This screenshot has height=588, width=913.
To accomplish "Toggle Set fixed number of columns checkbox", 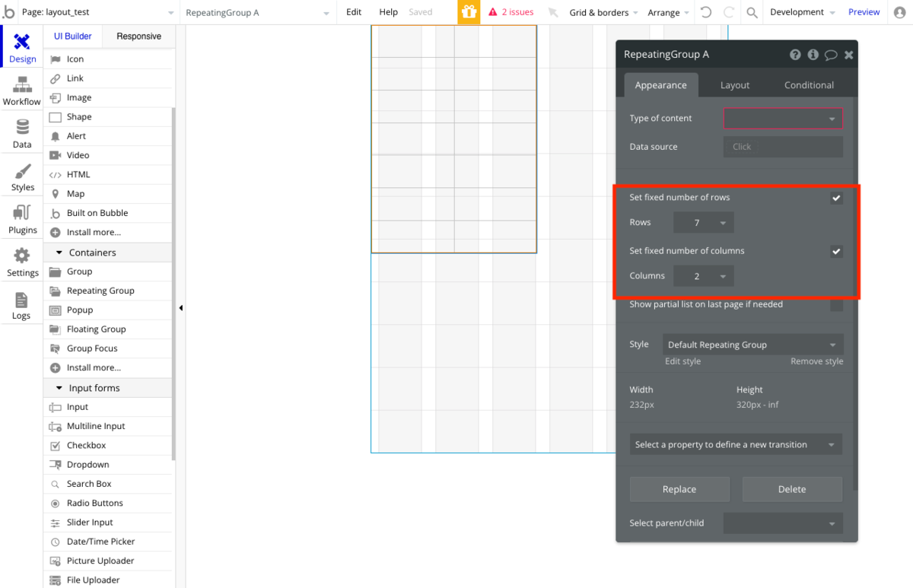I will point(836,251).
